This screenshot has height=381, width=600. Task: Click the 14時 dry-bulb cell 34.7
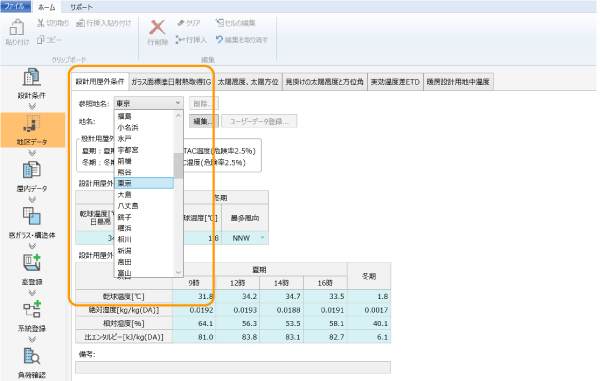[281, 296]
